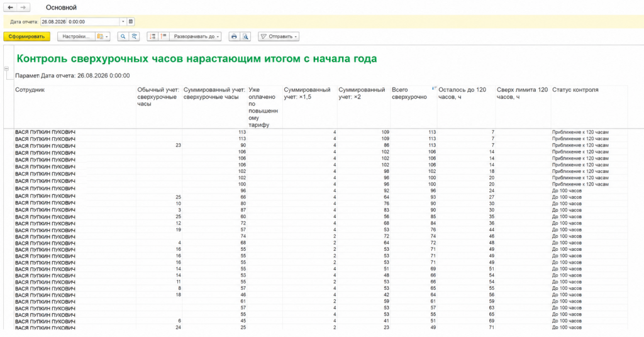Open Настройки... settings
Image resolution: width=644 pixels, height=337 pixels.
coord(76,36)
